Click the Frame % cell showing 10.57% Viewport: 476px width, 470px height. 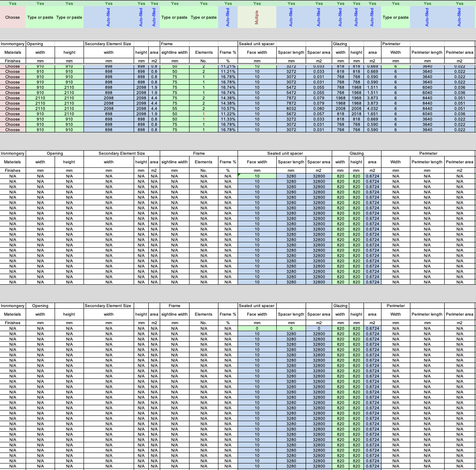(x=228, y=108)
